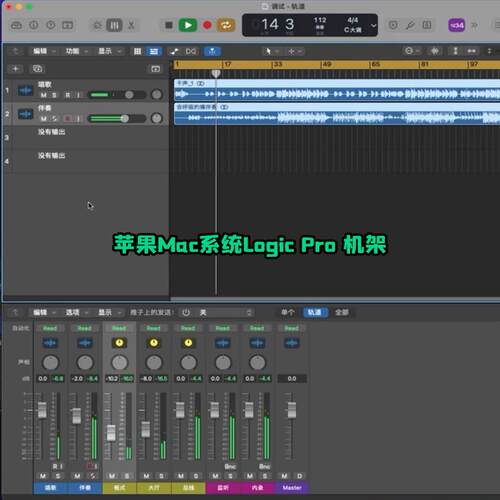This screenshot has height=500, width=500.
Task: Switch mixer to 全部 view
Action: tap(342, 312)
